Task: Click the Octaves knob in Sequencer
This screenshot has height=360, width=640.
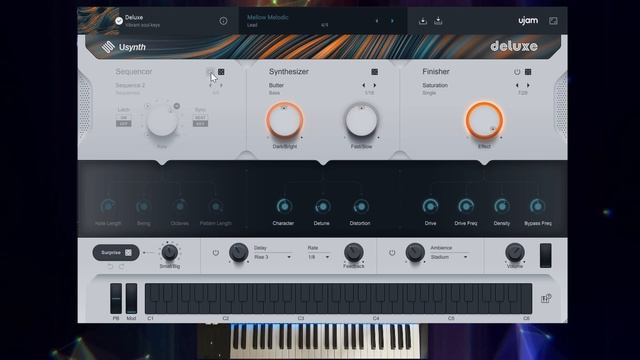Action: tap(180, 207)
